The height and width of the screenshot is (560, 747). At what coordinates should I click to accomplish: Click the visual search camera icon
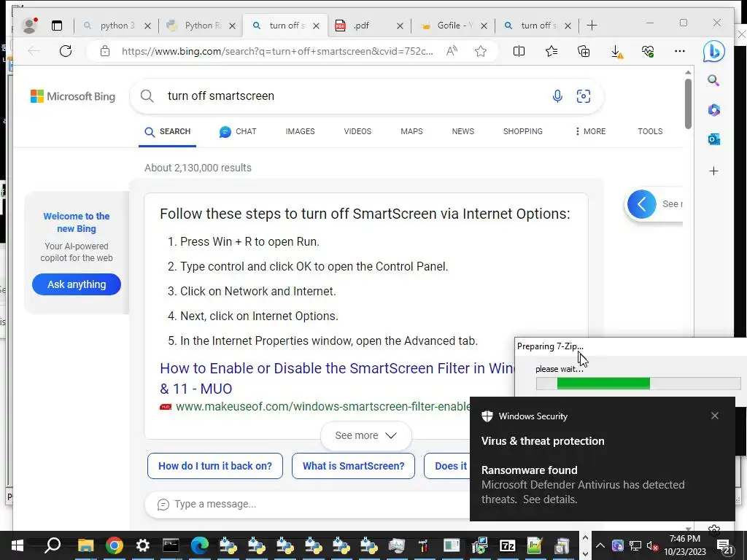coord(584,96)
